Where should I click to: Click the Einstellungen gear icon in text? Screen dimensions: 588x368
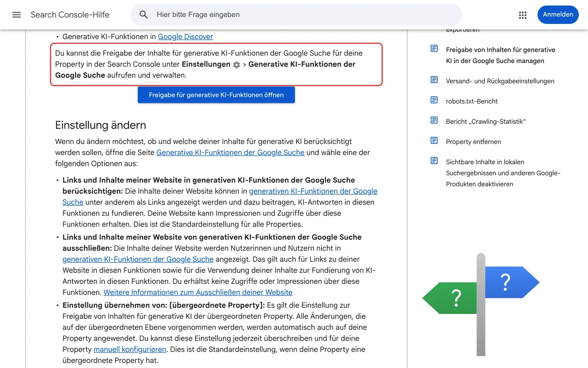coord(237,65)
